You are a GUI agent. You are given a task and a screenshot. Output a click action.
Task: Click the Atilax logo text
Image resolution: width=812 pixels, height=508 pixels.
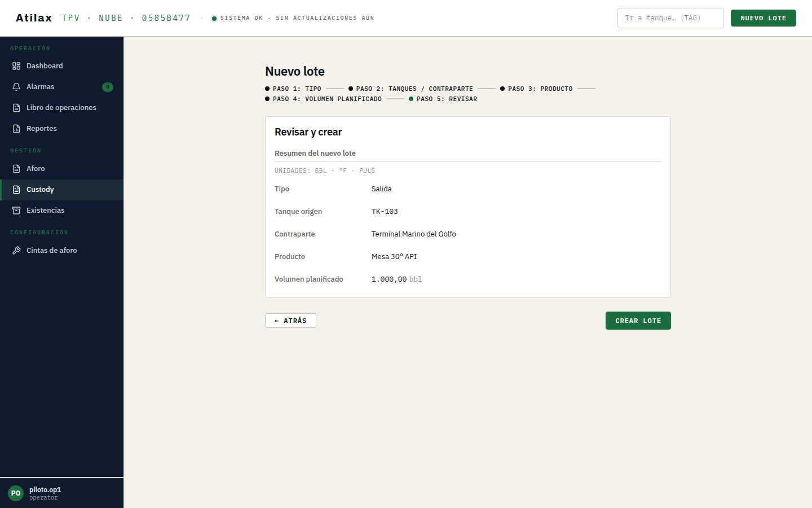click(x=34, y=18)
